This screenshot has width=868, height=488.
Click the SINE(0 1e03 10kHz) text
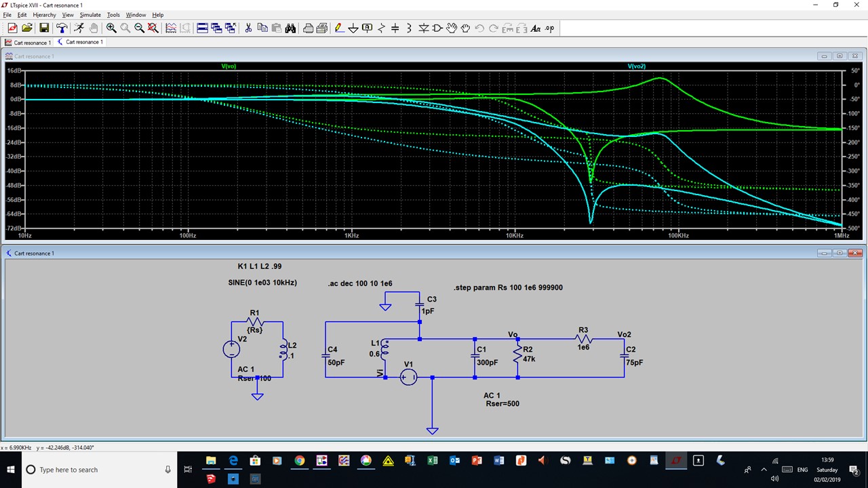(262, 282)
